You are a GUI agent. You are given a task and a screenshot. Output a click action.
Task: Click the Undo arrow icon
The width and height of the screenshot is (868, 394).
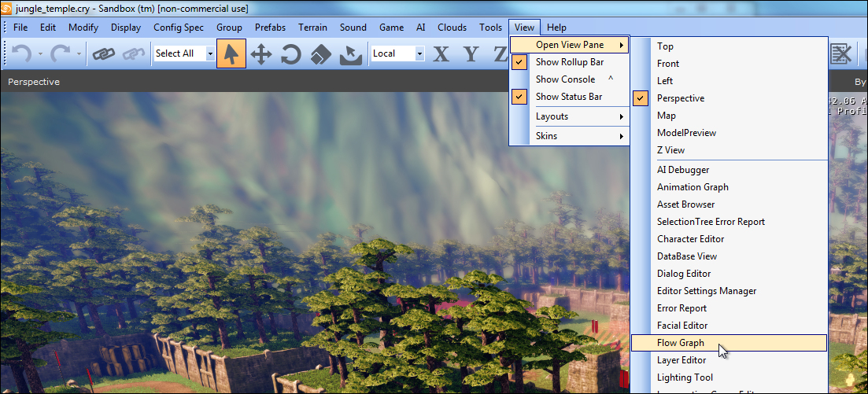[22, 53]
